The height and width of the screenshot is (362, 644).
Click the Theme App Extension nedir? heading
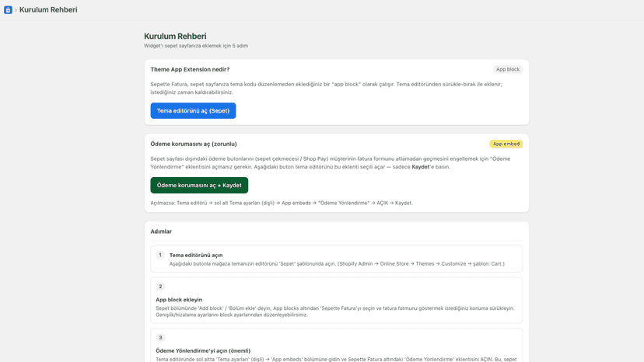[x=190, y=69]
